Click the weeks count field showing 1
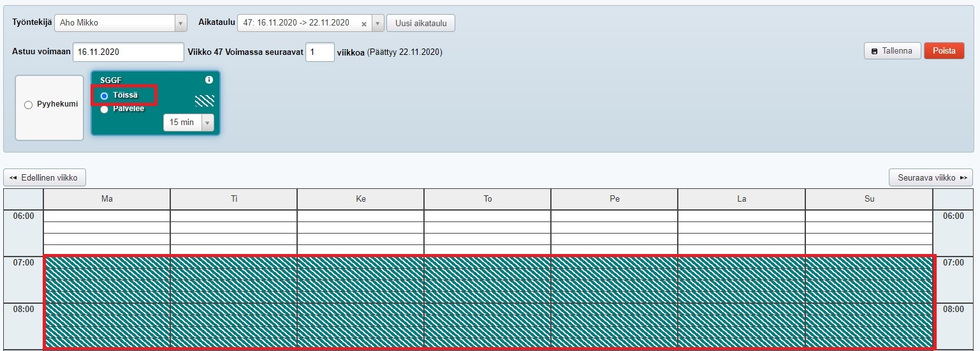Viewport: 980px width, 351px height. pyautogui.click(x=319, y=52)
